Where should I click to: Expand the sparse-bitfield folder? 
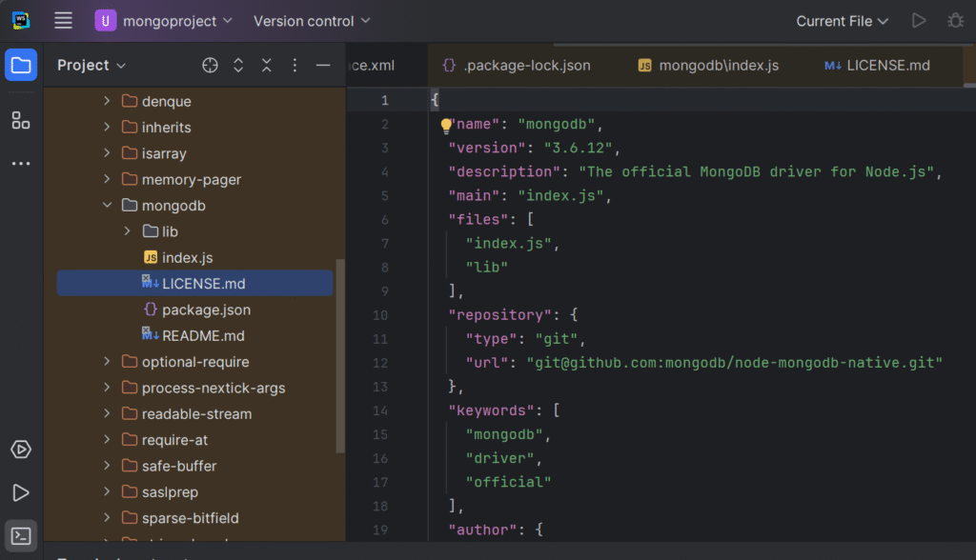pyautogui.click(x=107, y=518)
